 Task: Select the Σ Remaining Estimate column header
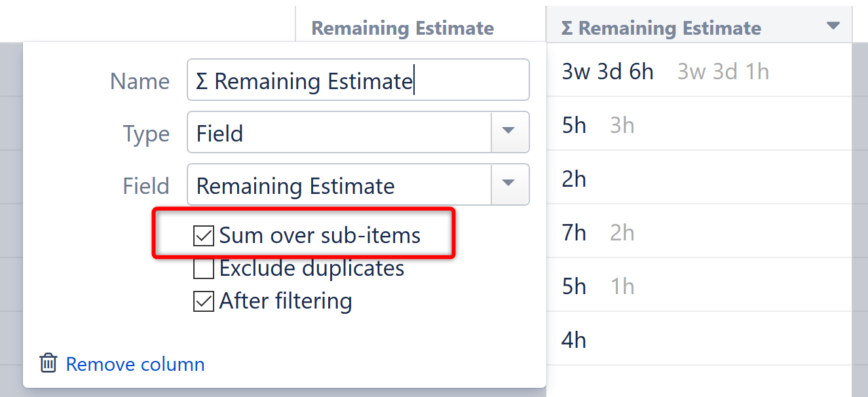point(662,27)
